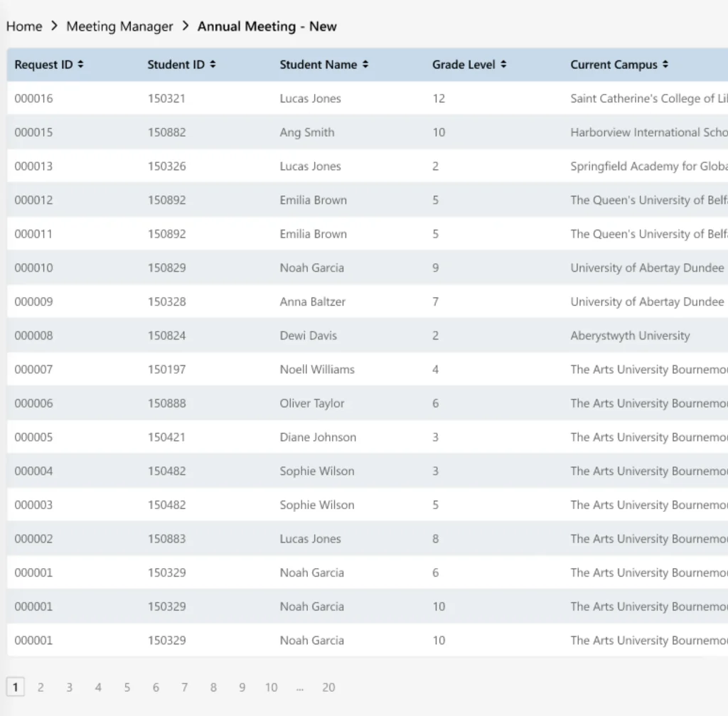
Task: Click student name Noell Williams
Action: (x=317, y=370)
